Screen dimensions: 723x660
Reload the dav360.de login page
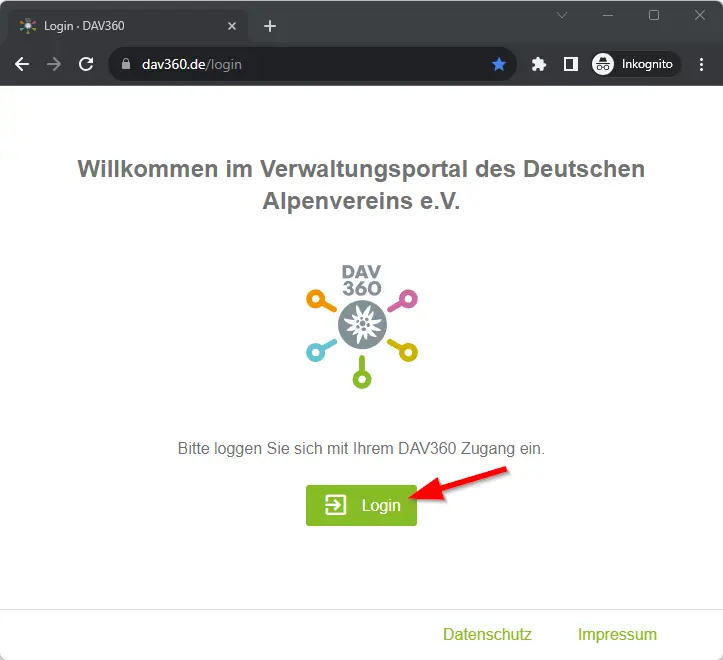click(86, 64)
